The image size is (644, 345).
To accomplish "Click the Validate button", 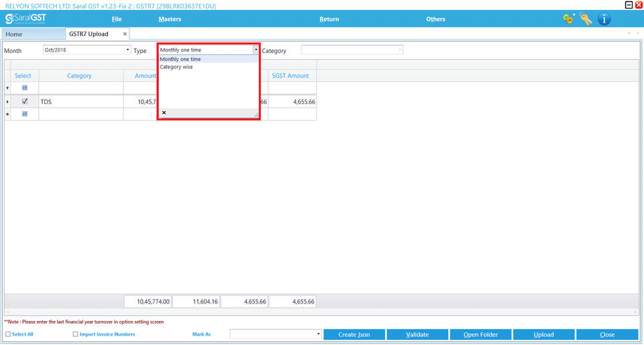I will [x=417, y=334].
